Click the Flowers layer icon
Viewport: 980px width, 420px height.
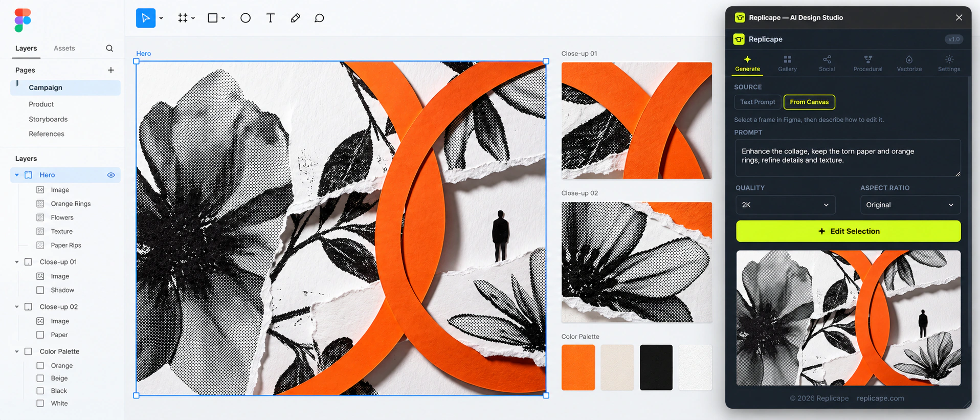pos(40,217)
